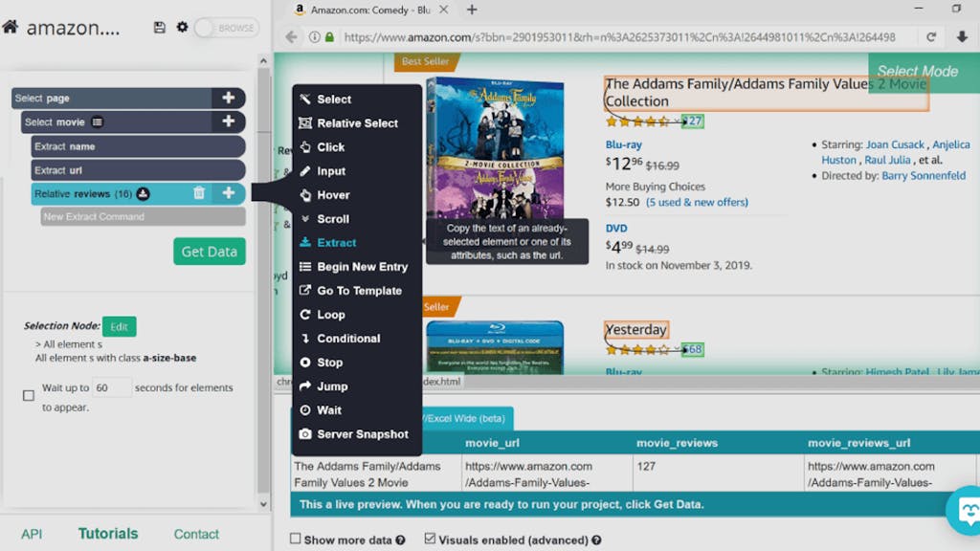Image resolution: width=980 pixels, height=551 pixels.
Task: Open the API link
Action: pyautogui.click(x=32, y=534)
